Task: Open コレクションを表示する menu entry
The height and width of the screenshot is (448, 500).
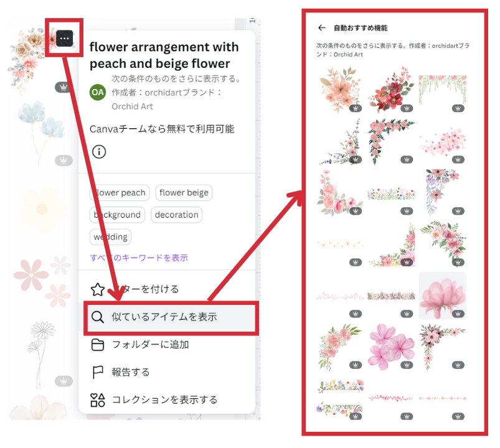Action: click(164, 400)
